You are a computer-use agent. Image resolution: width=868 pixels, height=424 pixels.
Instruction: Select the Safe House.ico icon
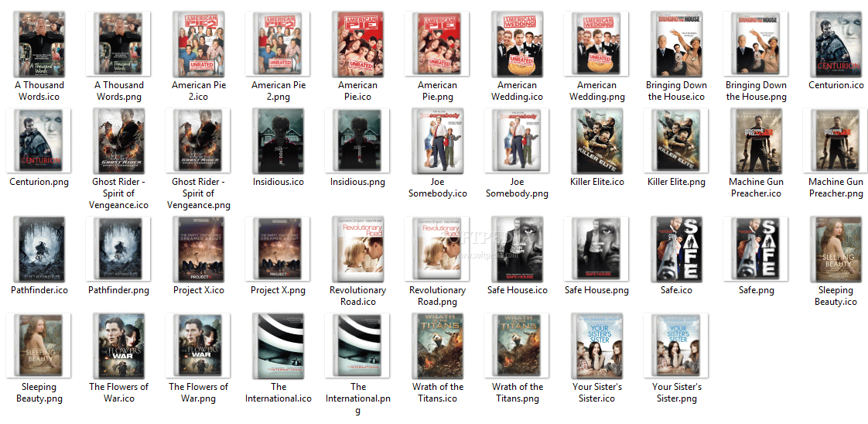pos(518,249)
